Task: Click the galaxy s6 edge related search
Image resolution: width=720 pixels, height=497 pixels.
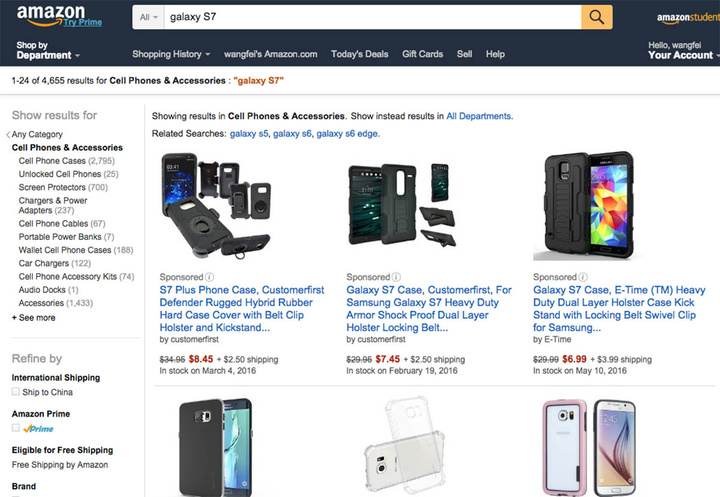Action: [347, 133]
